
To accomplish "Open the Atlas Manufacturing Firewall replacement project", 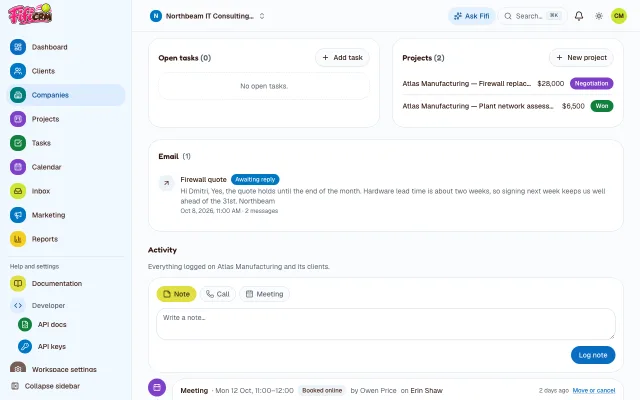I will point(466,83).
